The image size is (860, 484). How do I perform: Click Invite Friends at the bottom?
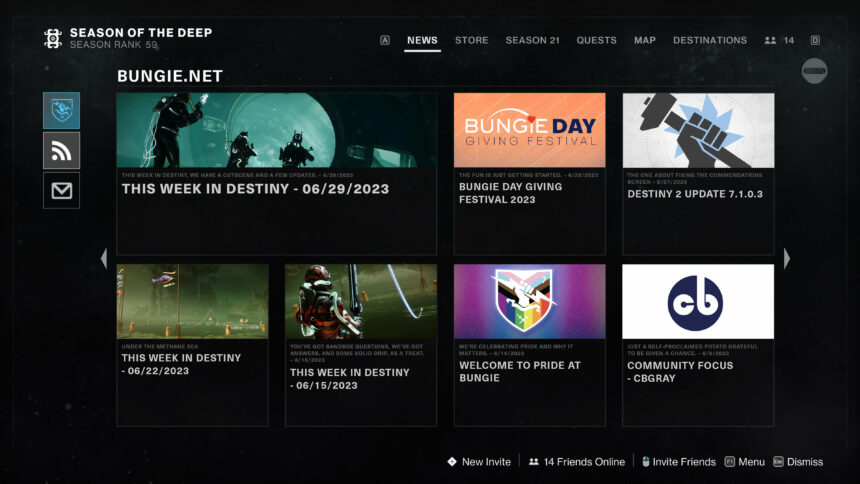(x=679, y=462)
